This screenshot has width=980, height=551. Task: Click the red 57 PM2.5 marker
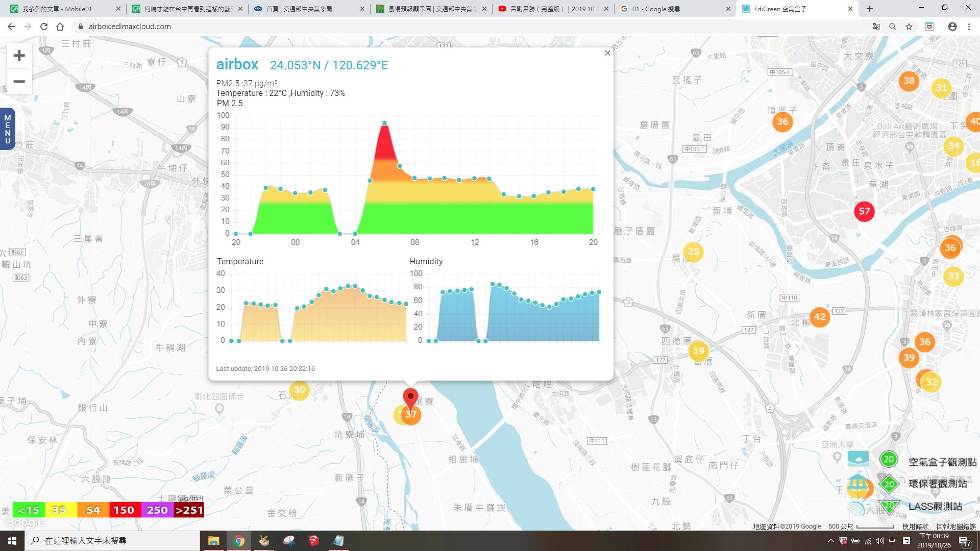864,211
